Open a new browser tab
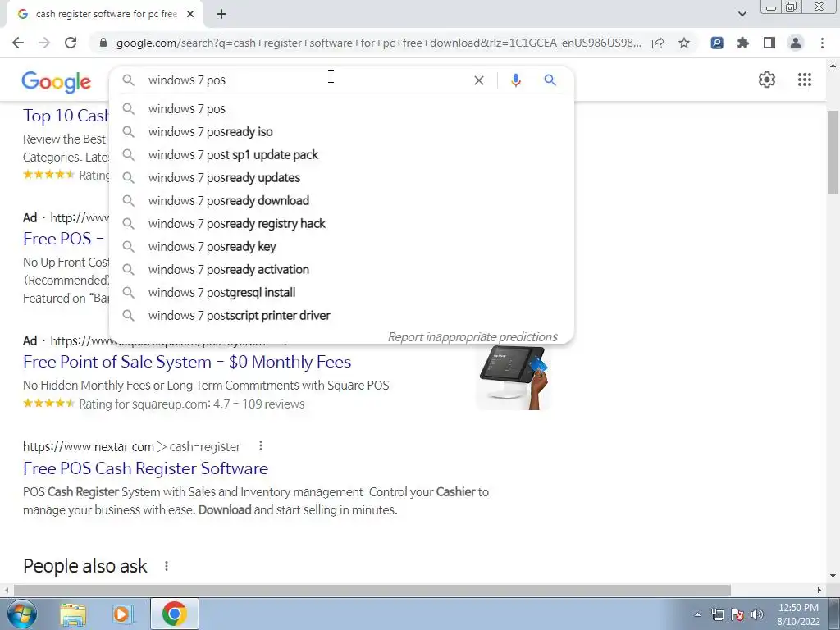Screen dimensions: 840x630 [x=221, y=14]
